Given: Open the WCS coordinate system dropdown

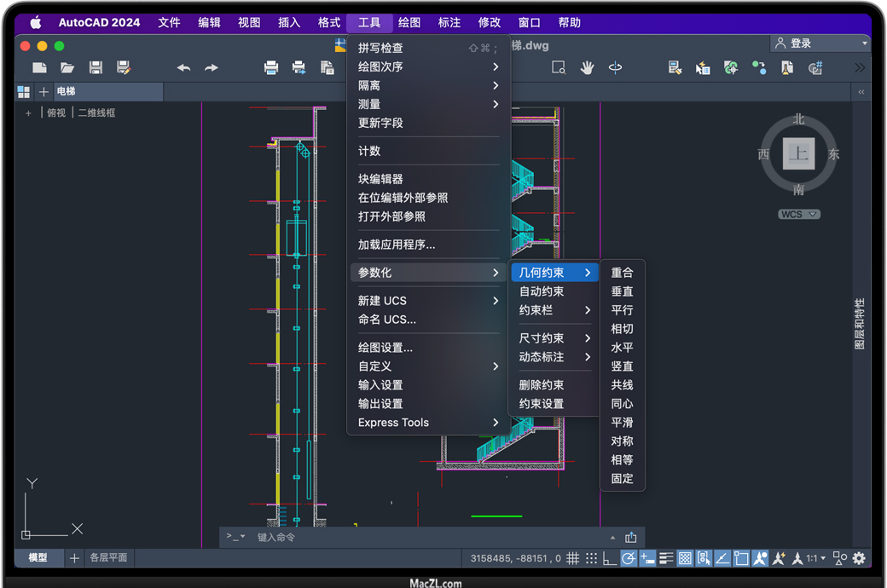Looking at the screenshot, I should [799, 214].
